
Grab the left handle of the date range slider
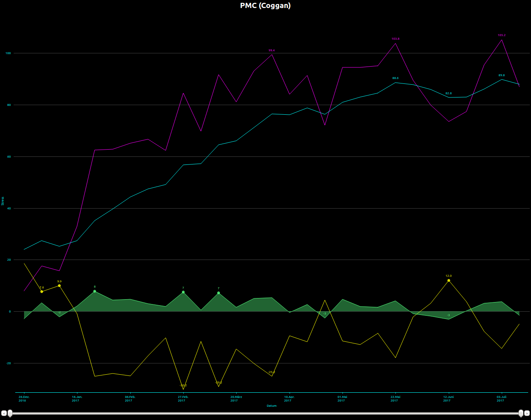tap(10, 413)
